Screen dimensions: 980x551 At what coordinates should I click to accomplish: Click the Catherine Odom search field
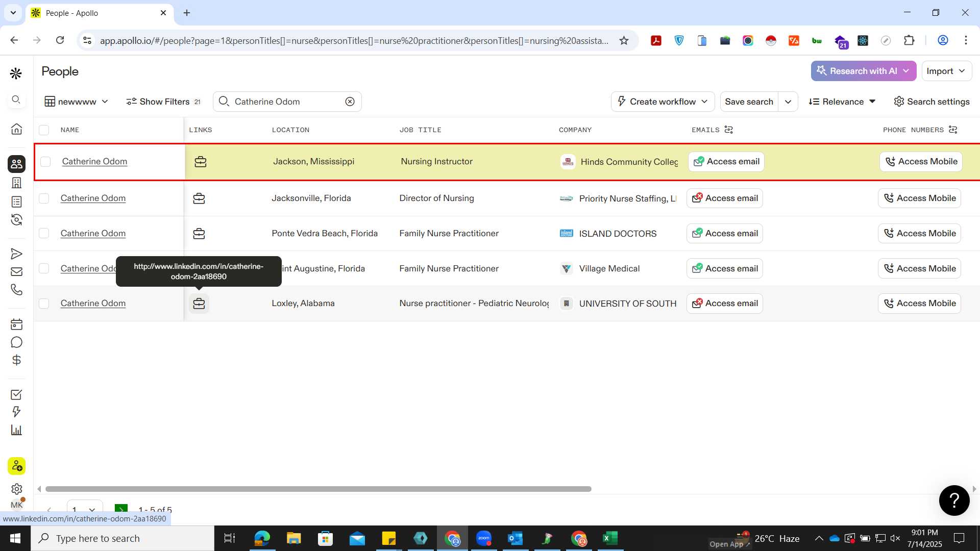point(287,102)
